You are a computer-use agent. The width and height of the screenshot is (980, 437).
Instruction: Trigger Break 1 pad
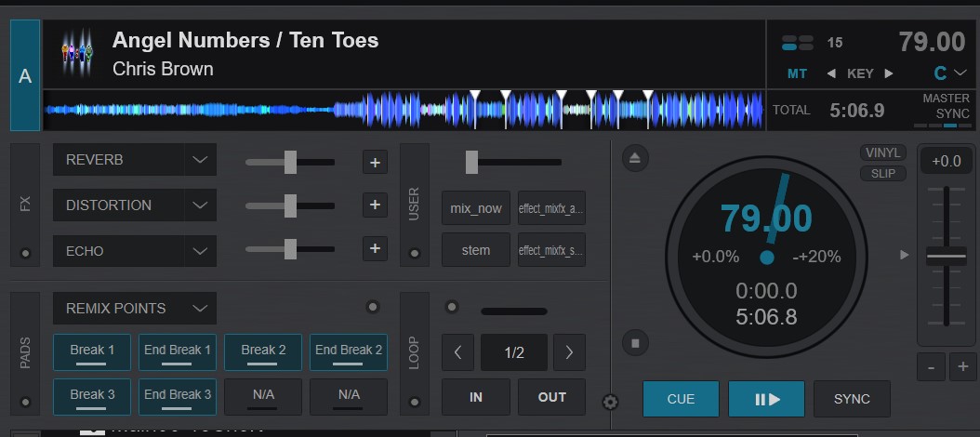coord(92,352)
